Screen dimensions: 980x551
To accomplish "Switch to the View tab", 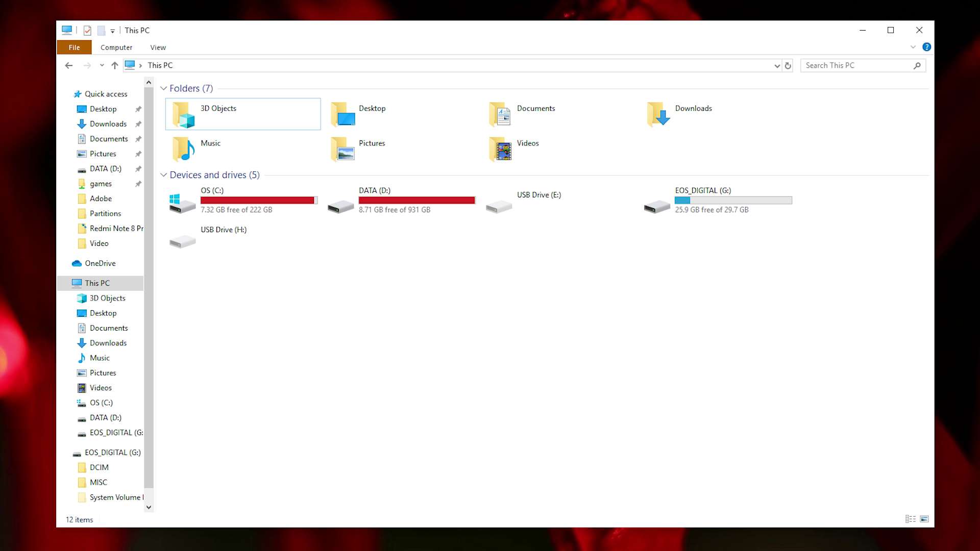I will coord(158,47).
